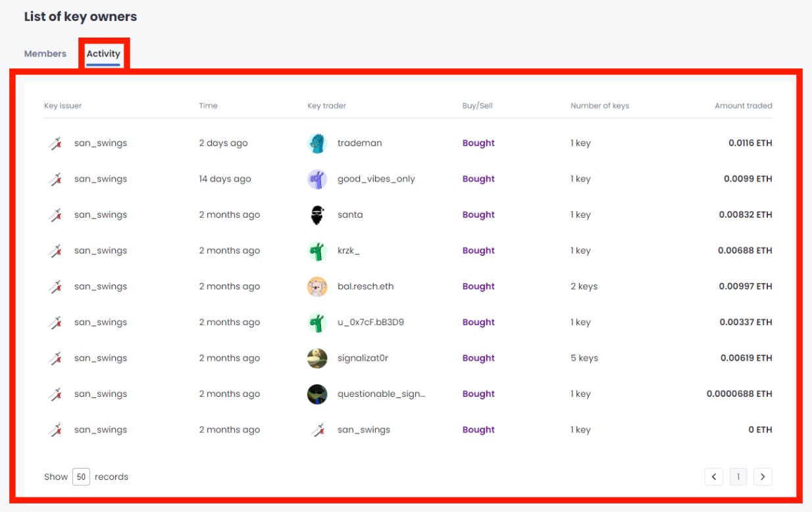Select page 1 in pagination
The image size is (812, 512).
tap(738, 476)
